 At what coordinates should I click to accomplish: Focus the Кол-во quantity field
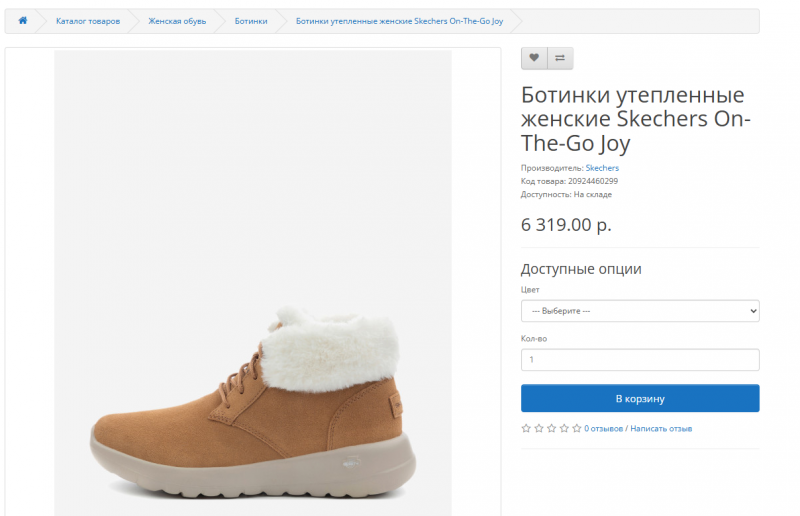point(640,359)
